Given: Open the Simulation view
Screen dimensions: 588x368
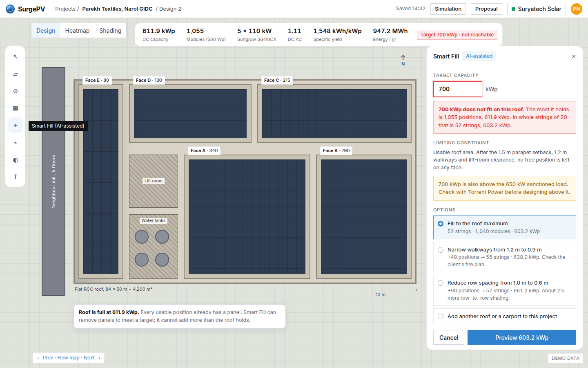Looking at the screenshot, I should click(x=448, y=9).
